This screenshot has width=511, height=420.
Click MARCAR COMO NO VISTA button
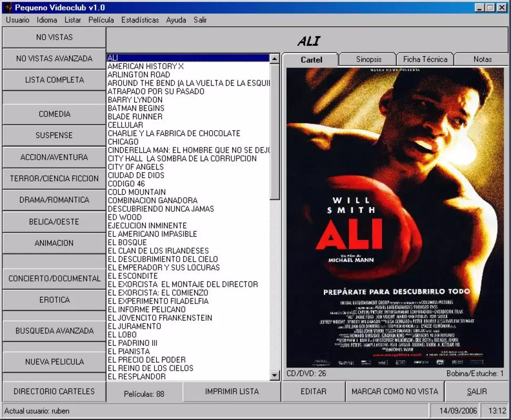pyautogui.click(x=394, y=391)
